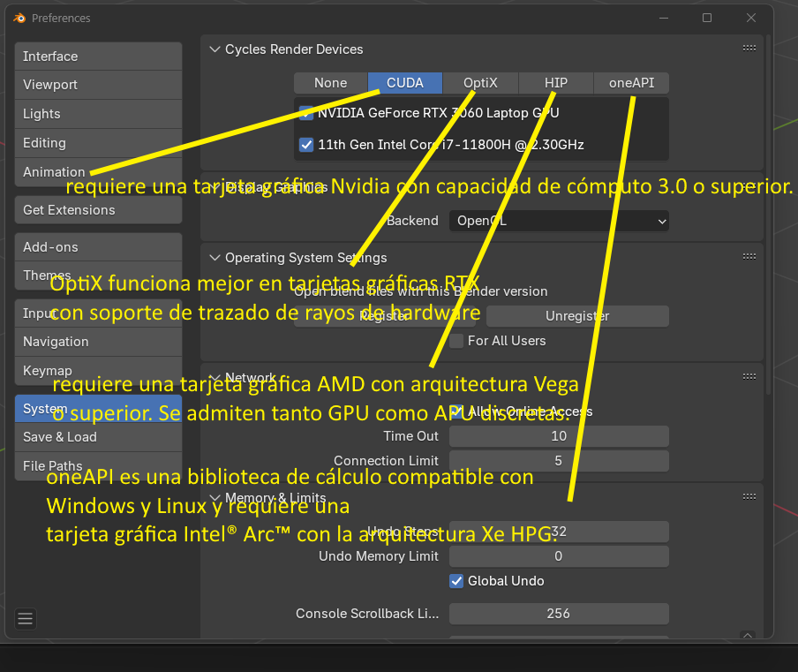This screenshot has width=798, height=672.
Task: Switch to the Lights section
Action: click(98, 114)
